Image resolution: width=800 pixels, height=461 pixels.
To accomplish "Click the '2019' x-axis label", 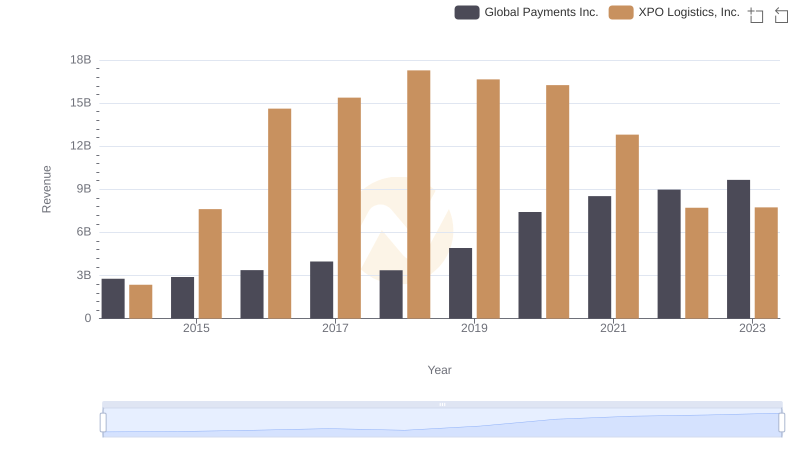I will pyautogui.click(x=474, y=328).
